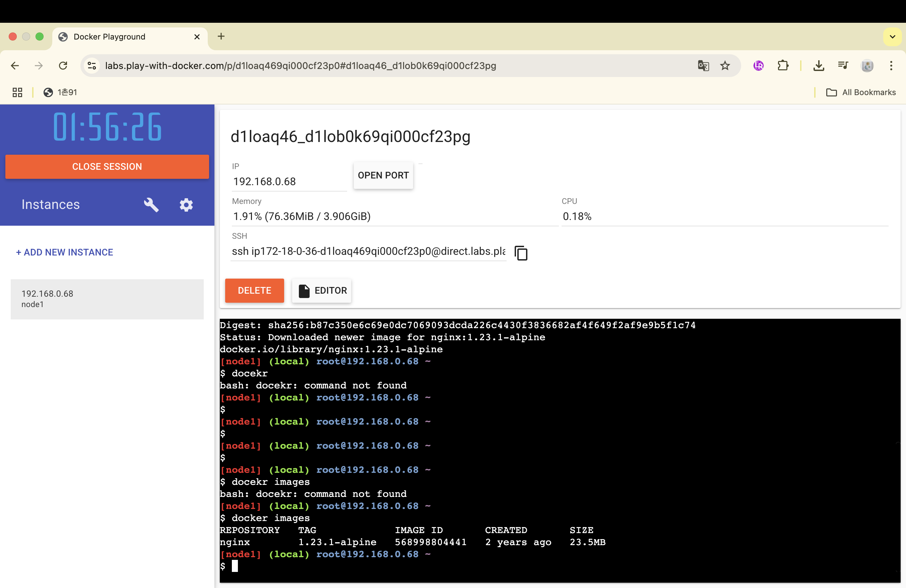Select the node1 instance in sidebar

tap(107, 299)
